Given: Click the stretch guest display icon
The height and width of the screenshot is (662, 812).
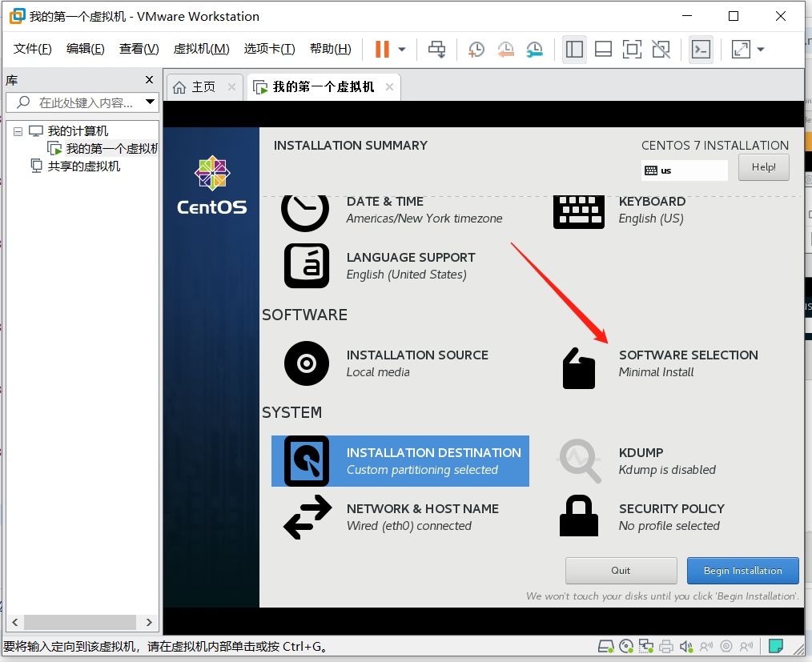Looking at the screenshot, I should pos(741,49).
